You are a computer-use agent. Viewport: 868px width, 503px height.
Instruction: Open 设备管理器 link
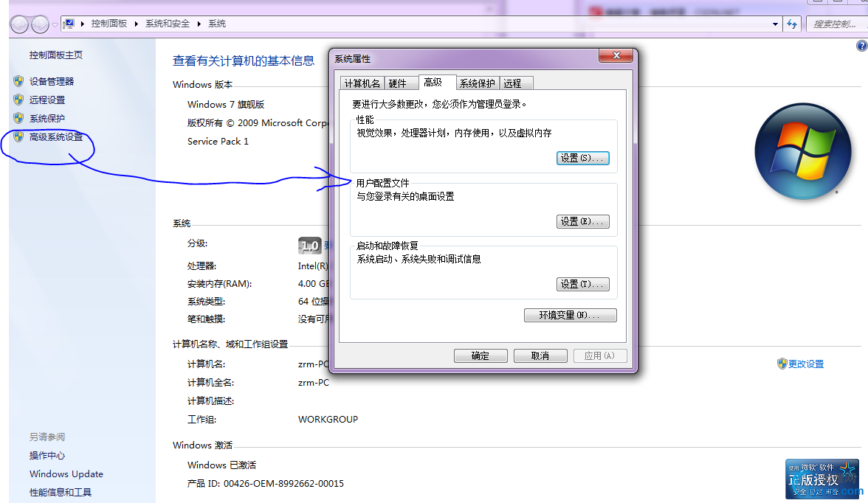coord(52,81)
